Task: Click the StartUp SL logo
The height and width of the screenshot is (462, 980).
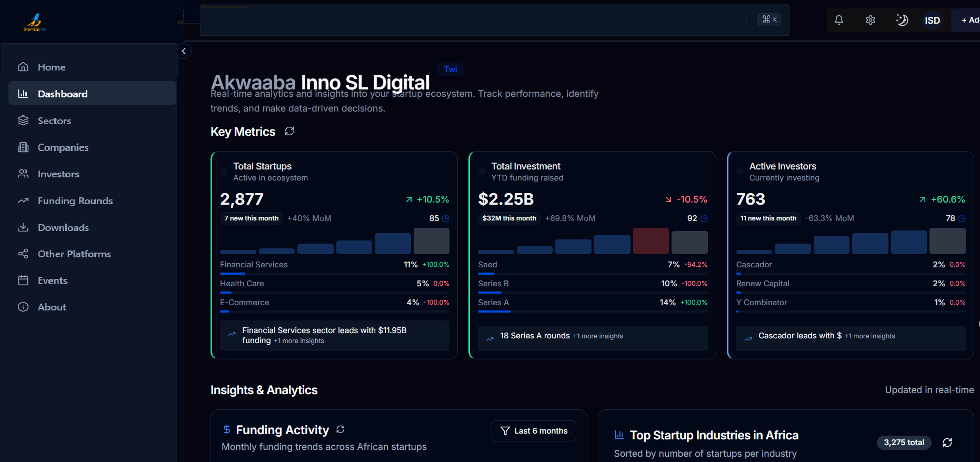Action: click(35, 22)
